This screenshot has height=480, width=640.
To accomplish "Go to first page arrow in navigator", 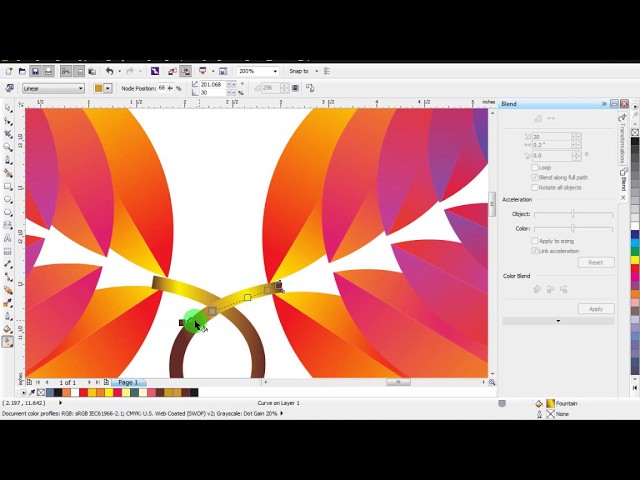I will click(x=38, y=382).
